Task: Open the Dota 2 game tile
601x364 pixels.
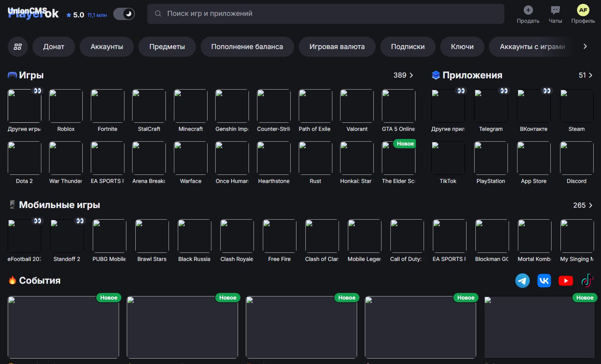Action: [x=24, y=163]
